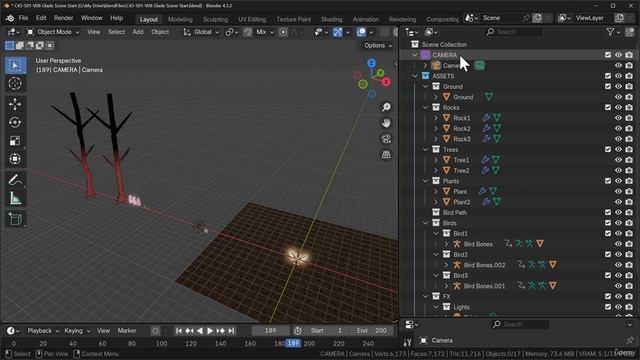The image size is (640, 360).
Task: Click the frame 189 playhead marker
Action: tap(293, 344)
